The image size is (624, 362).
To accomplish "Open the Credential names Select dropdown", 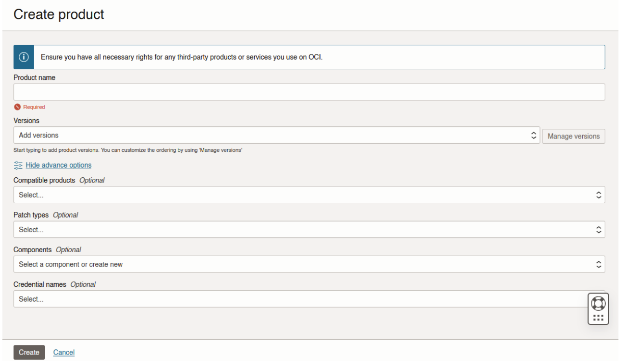I will coord(300,299).
